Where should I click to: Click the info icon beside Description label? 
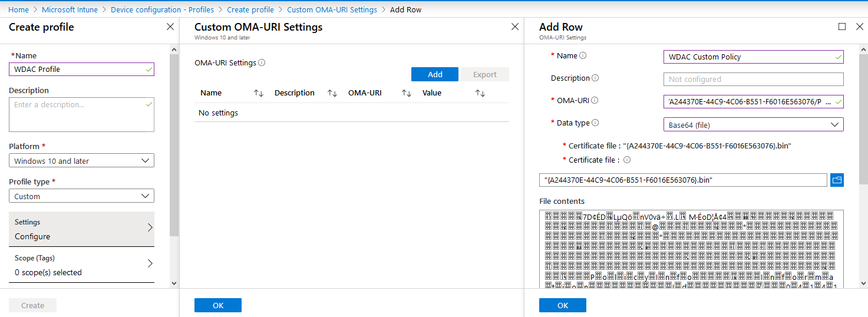595,78
